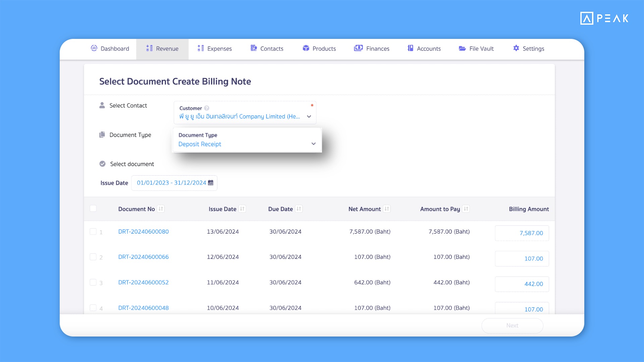Select row 3 checkbox for DRT-20240600052
The image size is (644, 362).
[x=93, y=282]
